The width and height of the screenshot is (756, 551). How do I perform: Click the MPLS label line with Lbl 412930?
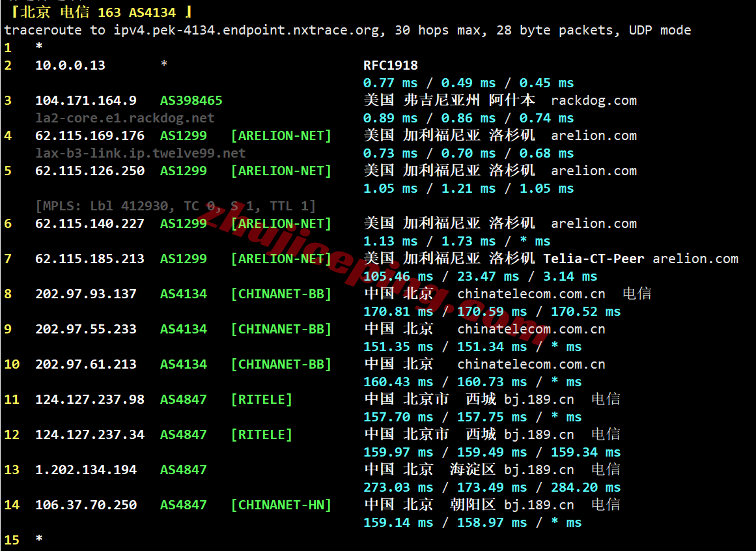[176, 206]
